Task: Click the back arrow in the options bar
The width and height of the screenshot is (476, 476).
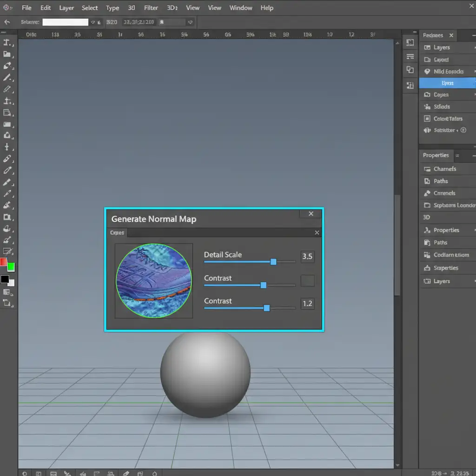Action: (7, 22)
